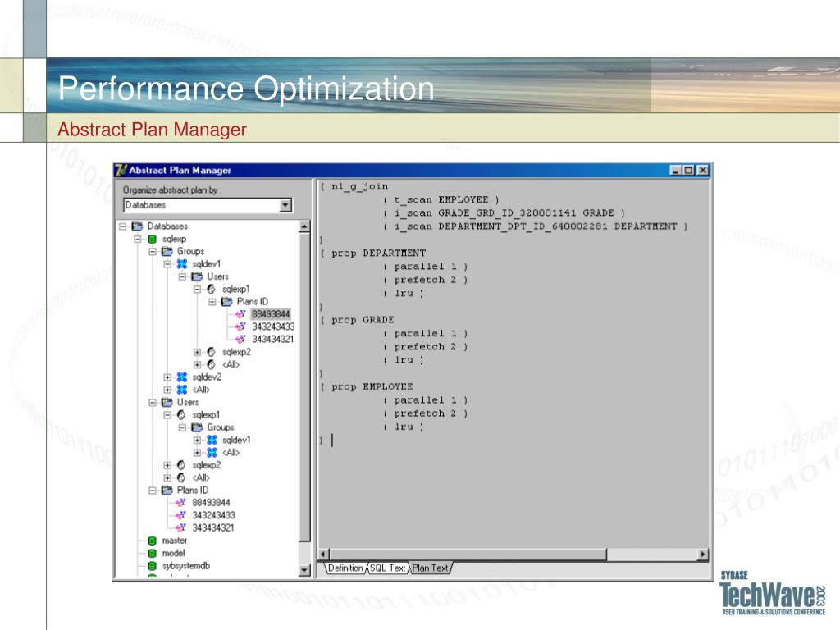Click the model database icon
The height and width of the screenshot is (630, 840).
coord(152,554)
